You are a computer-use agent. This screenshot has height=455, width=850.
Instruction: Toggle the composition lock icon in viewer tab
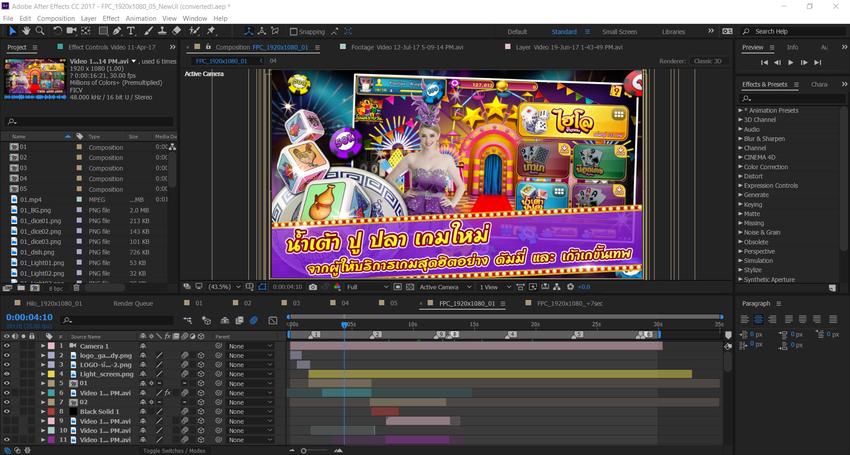point(208,47)
